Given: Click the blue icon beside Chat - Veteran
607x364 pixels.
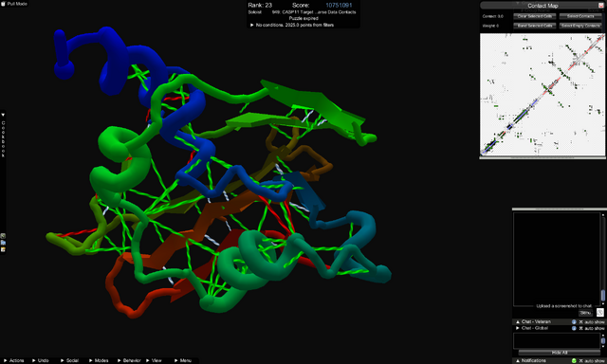Looking at the screenshot, I should pyautogui.click(x=574, y=322).
